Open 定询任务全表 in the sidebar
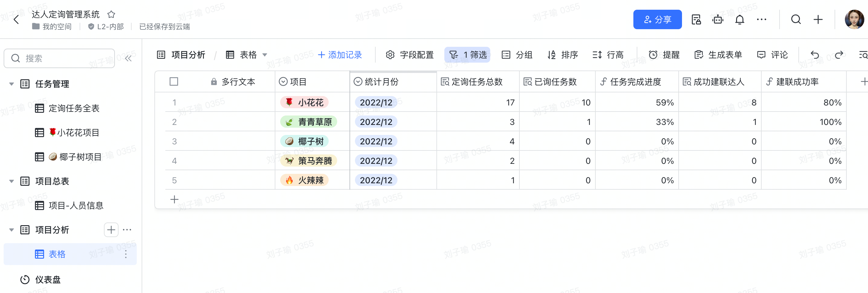 (x=74, y=108)
